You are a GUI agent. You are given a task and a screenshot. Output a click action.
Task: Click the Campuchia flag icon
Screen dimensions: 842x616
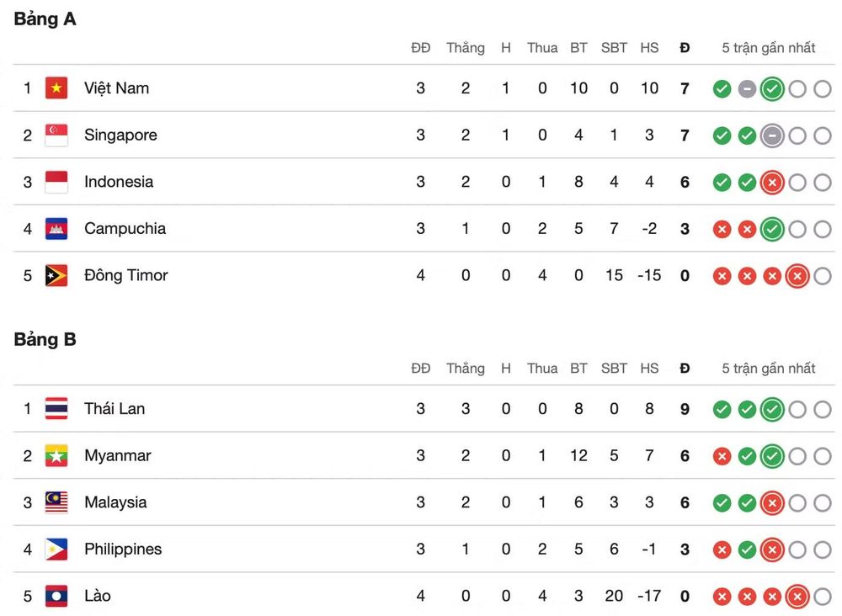(56, 229)
